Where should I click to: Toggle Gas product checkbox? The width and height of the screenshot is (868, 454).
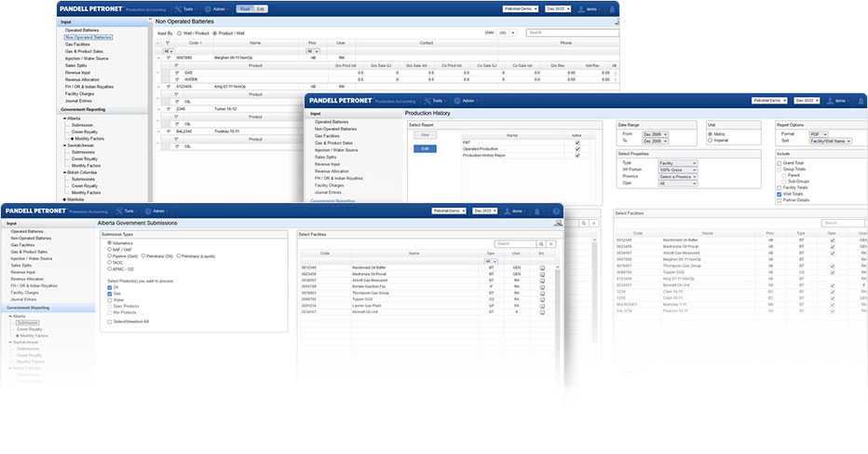coord(110,294)
